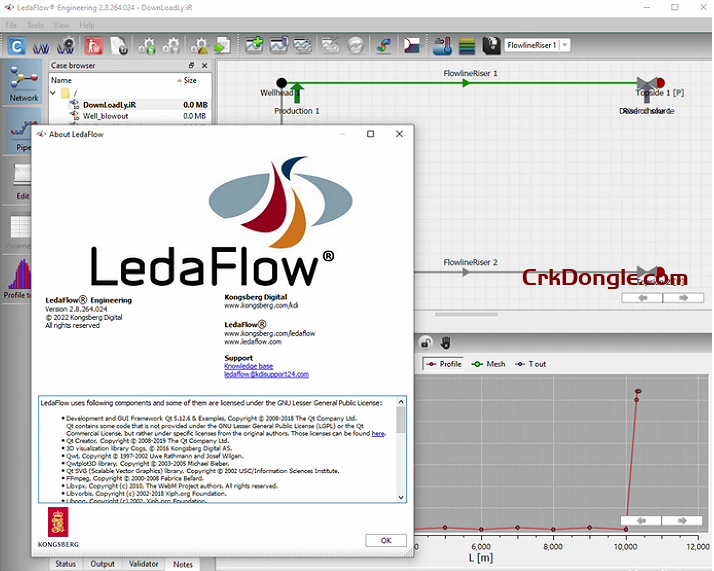Screen dimensions: 714x571
Task: Click the greyed-out plot toolbar icon
Action: pos(331,45)
